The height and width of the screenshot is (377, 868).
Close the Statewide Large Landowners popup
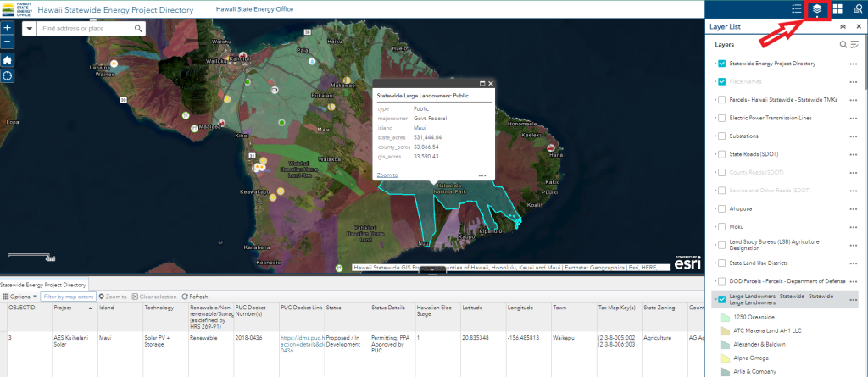(491, 84)
